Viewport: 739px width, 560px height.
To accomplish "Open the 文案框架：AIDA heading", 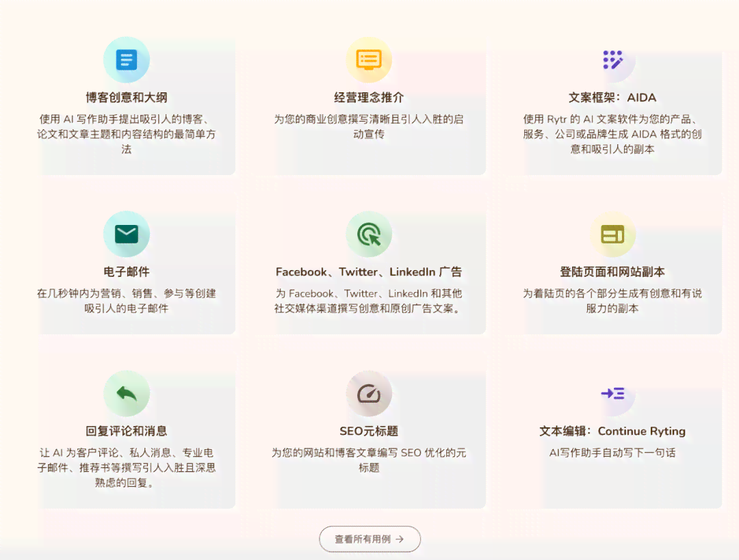I will (x=612, y=98).
